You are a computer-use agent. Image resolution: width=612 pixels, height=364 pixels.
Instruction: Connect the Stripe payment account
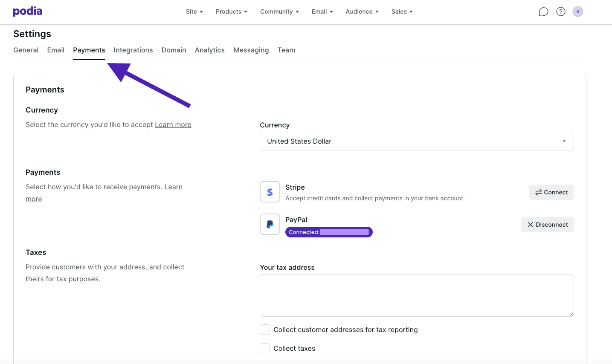[551, 192]
